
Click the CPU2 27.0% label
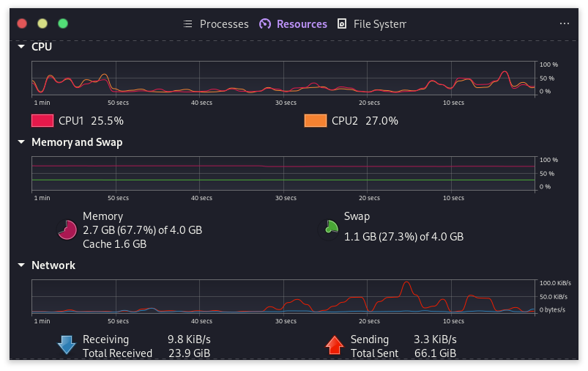point(365,121)
